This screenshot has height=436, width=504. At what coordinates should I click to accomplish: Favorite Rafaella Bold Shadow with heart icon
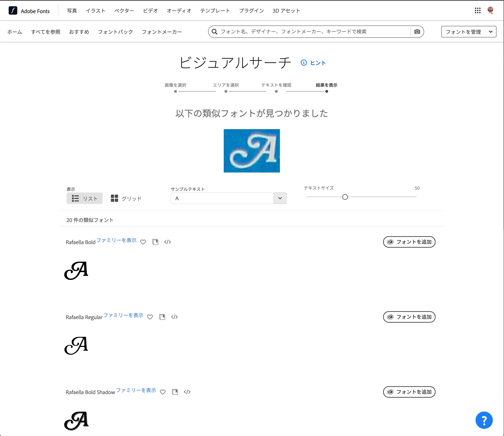pos(163,392)
